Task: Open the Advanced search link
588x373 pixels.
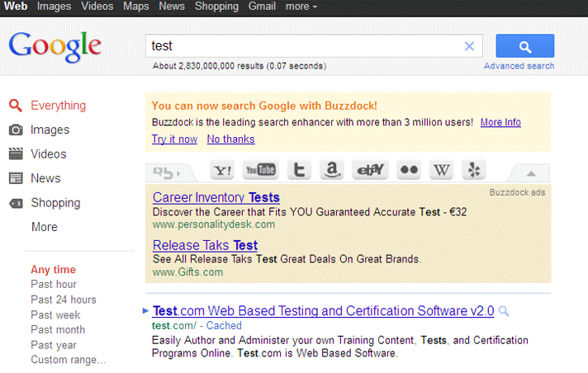Action: (519, 66)
